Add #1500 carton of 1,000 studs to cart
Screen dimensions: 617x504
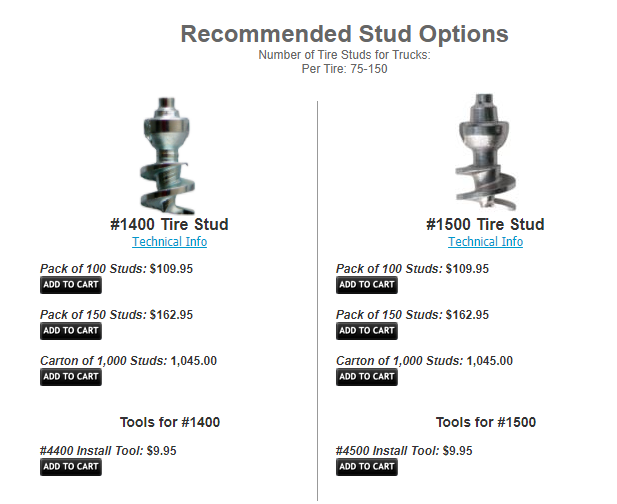(367, 377)
